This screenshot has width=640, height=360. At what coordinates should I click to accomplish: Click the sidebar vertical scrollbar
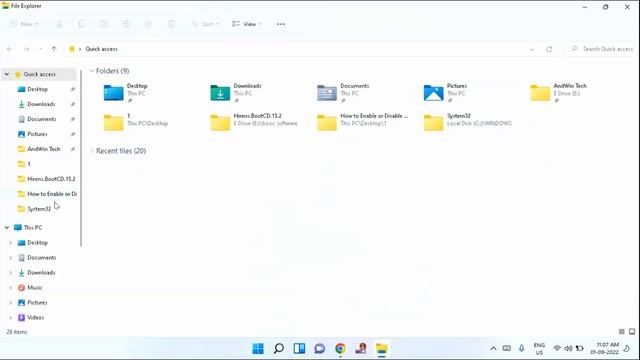pos(81,159)
